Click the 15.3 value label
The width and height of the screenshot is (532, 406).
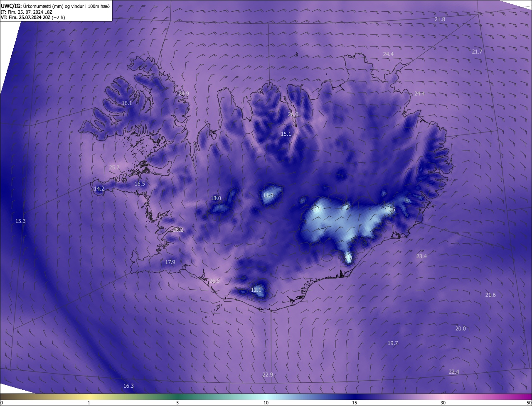[20, 221]
